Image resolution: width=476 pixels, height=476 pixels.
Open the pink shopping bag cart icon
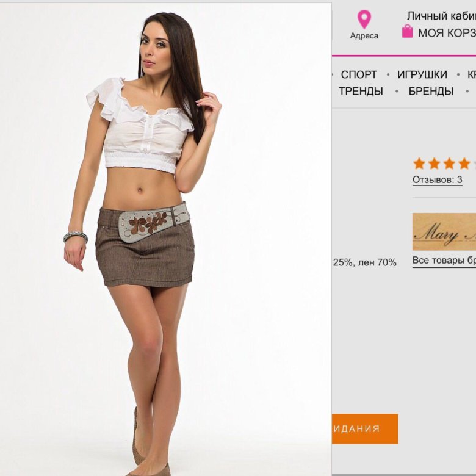coord(408,31)
